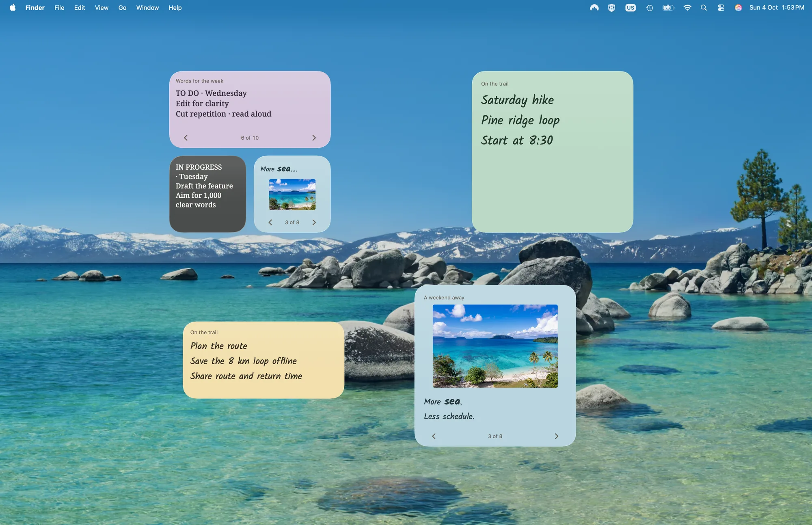
Task: Open the Finder menu
Action: 35,7
